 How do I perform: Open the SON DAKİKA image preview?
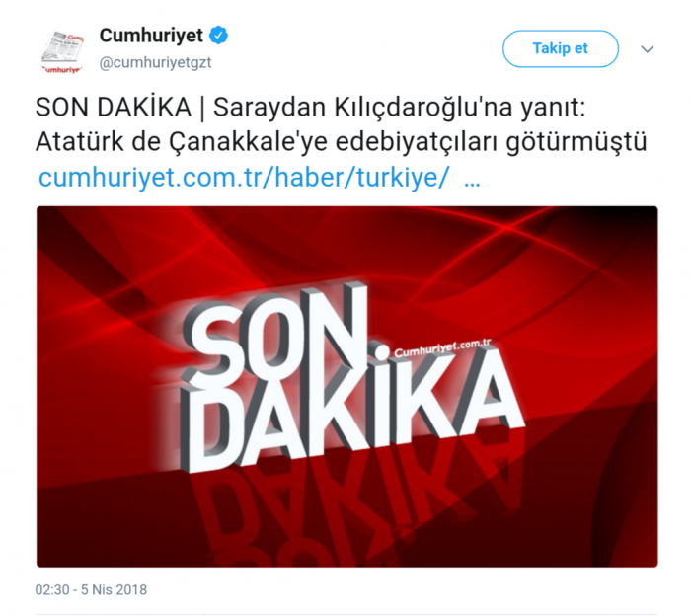pos(347,386)
